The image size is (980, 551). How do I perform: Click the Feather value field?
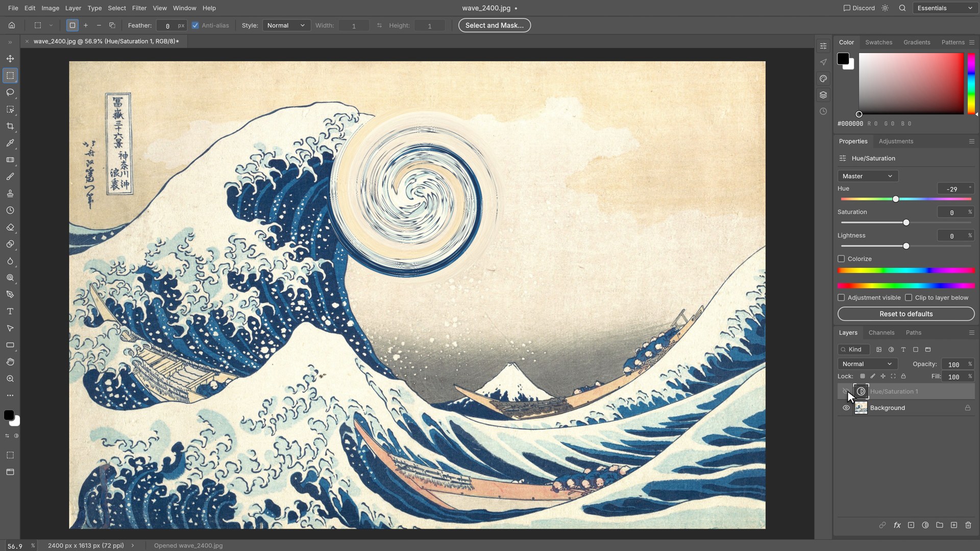[x=171, y=26]
